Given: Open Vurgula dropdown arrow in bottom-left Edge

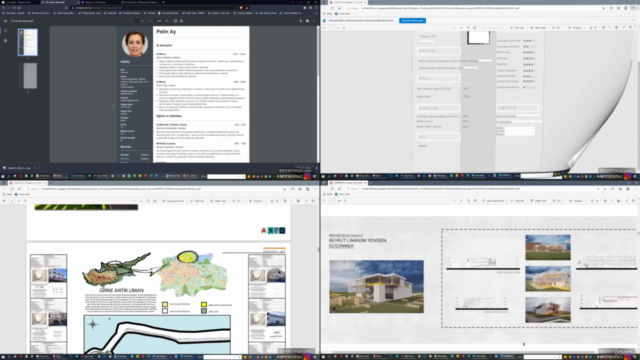Looking at the screenshot, I should [x=266, y=201].
